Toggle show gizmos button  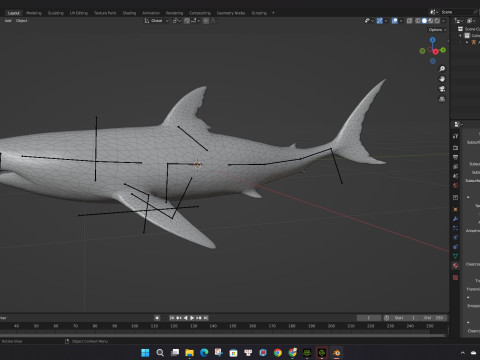point(380,21)
